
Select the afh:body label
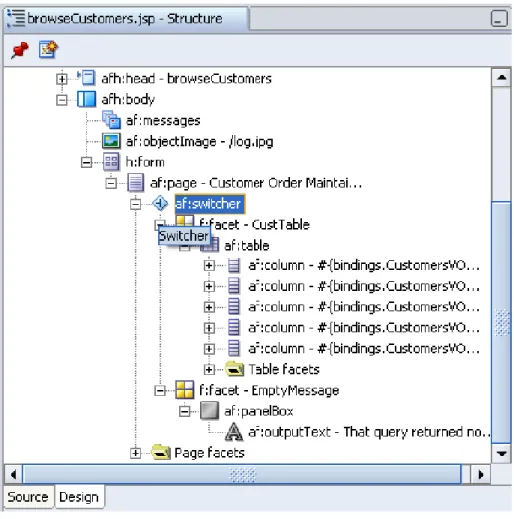coord(128,100)
